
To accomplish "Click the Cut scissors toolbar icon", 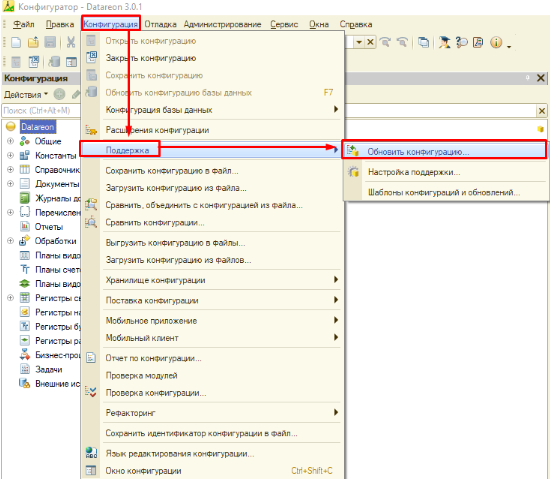I will tap(71, 42).
